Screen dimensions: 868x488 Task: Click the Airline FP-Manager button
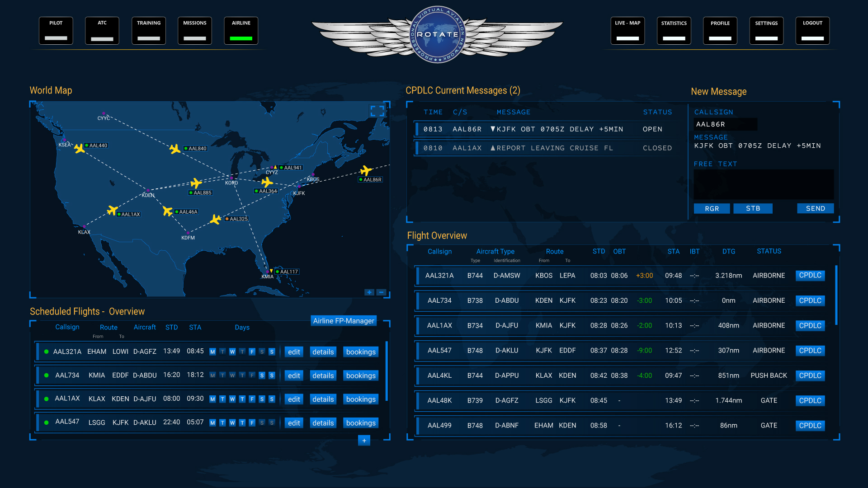[x=344, y=320]
